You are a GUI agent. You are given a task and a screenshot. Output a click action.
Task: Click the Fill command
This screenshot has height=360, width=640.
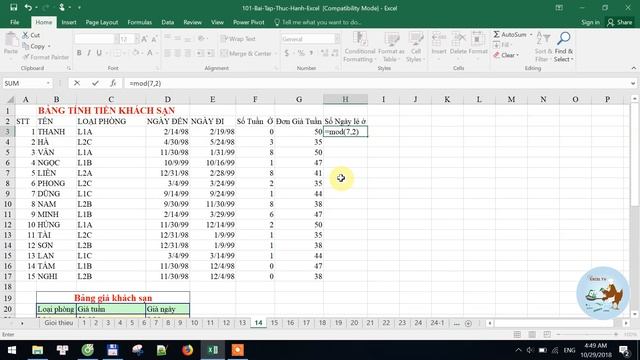[x=502, y=45]
